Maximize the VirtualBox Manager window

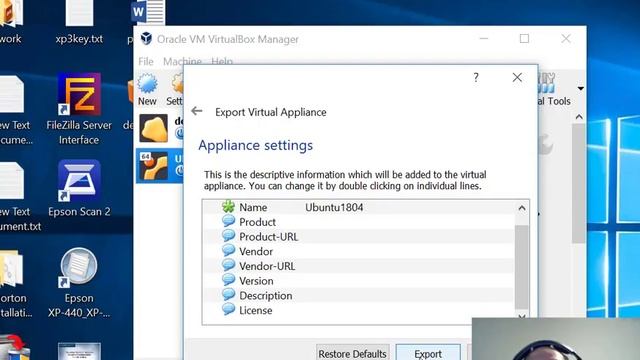[524, 39]
